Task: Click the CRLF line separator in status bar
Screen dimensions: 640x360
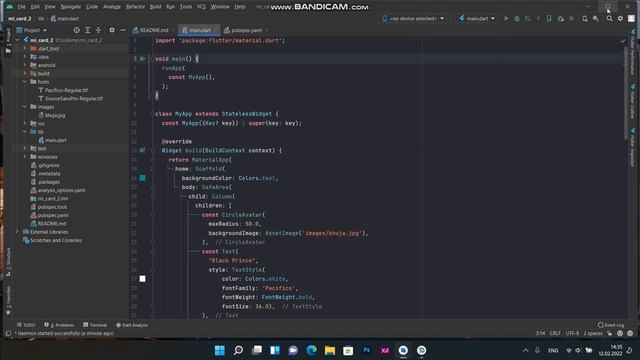Action: (555, 333)
